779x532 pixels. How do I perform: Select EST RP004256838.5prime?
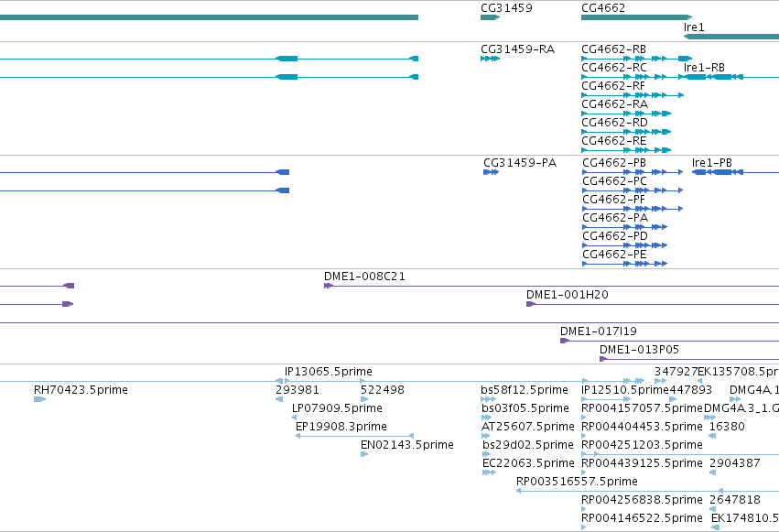[642, 500]
